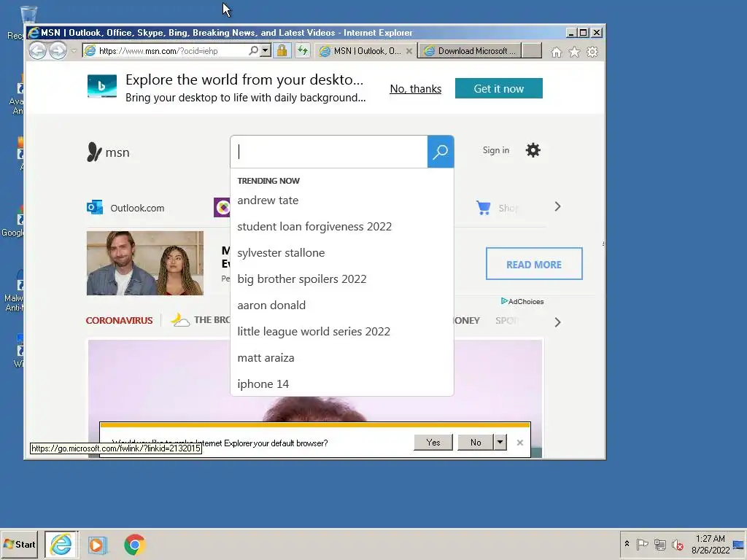Click the address bar search magnifier icon
747x560 pixels.
(253, 50)
